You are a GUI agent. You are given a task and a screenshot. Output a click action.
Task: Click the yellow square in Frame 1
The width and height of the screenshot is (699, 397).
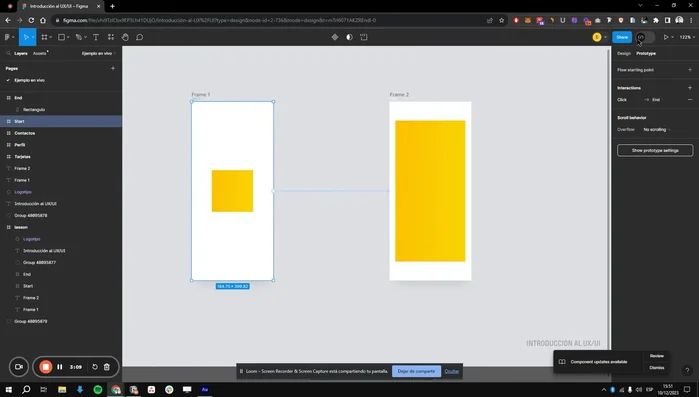click(232, 191)
